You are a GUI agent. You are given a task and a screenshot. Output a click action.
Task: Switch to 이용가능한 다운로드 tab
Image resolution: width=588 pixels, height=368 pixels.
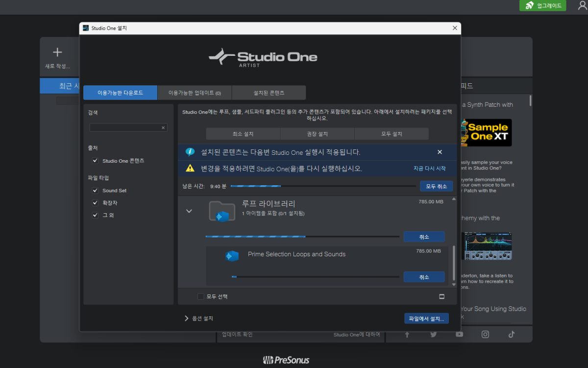[120, 93]
